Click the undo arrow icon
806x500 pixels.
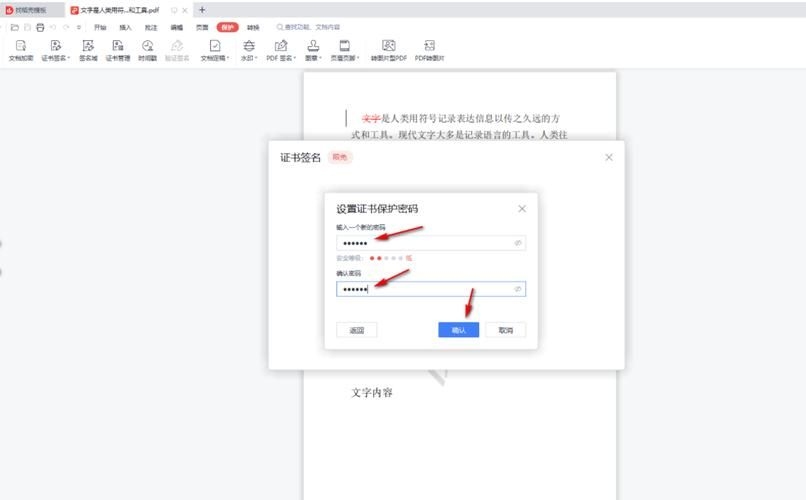53,27
